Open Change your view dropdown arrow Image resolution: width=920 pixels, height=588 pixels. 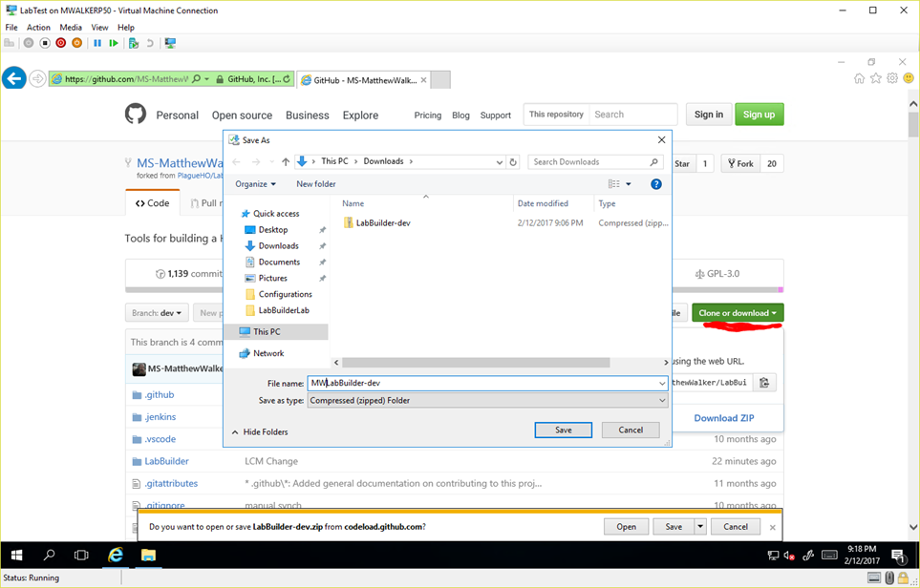point(629,184)
